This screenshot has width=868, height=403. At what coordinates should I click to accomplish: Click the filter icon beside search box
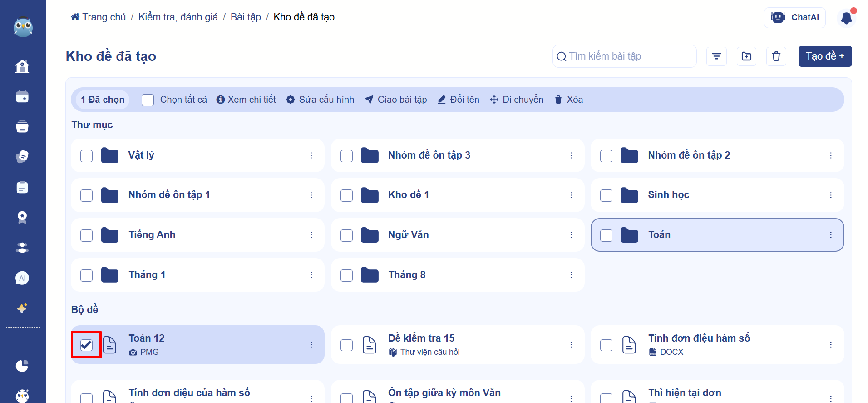[716, 56]
